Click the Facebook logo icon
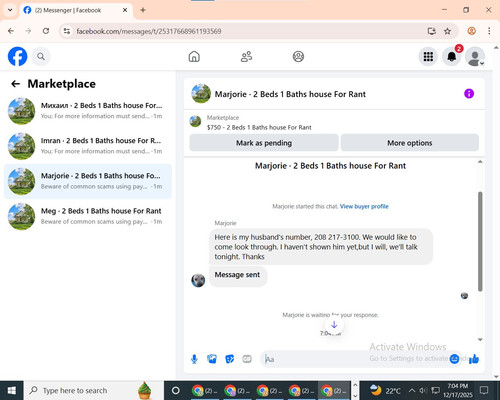500x400 pixels. point(17,56)
